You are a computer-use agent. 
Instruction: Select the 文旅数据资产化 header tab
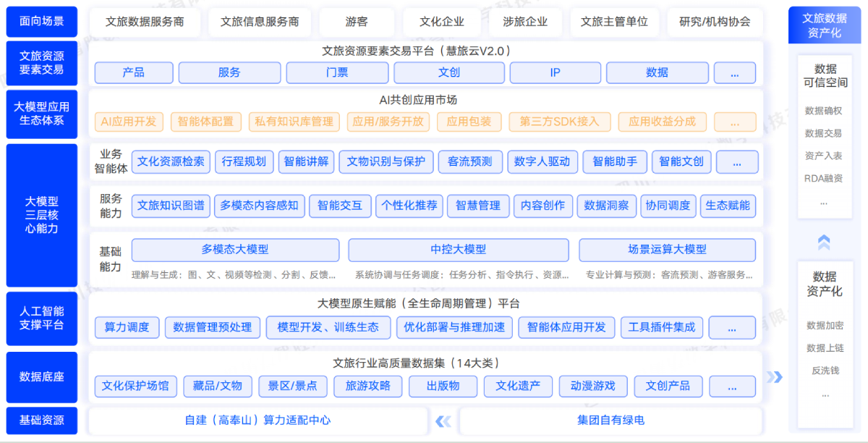click(824, 25)
